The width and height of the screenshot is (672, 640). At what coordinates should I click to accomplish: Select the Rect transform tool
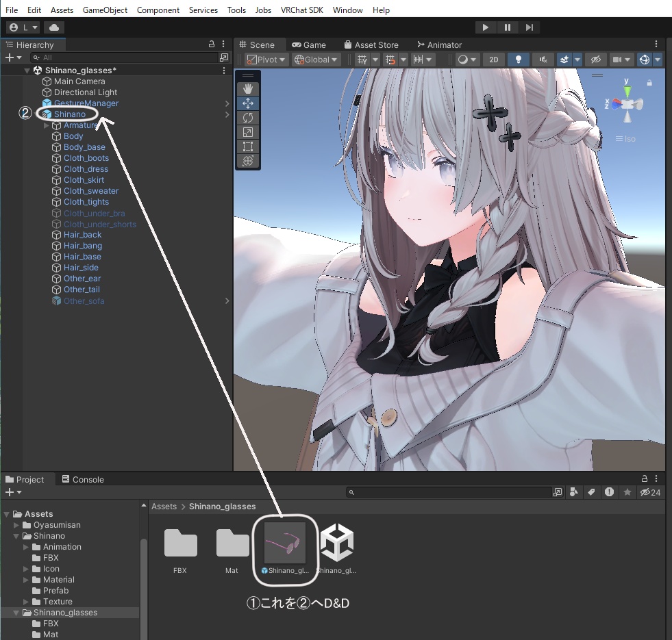pos(248,146)
